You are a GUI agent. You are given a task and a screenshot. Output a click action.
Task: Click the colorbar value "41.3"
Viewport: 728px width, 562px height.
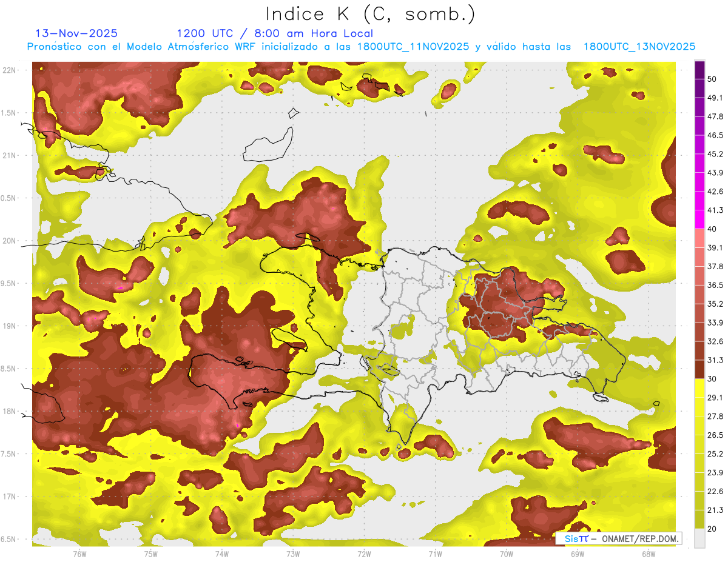click(x=715, y=210)
